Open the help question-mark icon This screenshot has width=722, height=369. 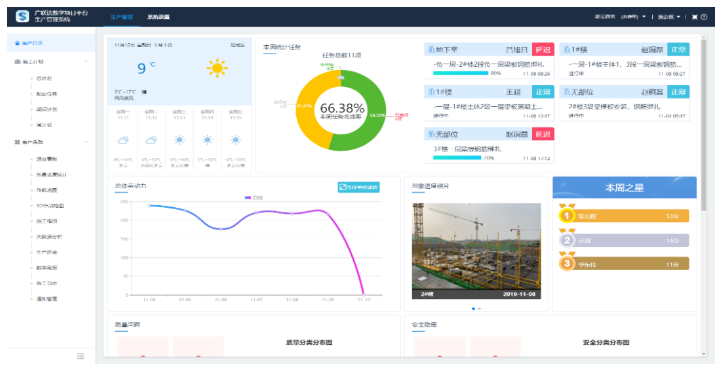pos(704,17)
